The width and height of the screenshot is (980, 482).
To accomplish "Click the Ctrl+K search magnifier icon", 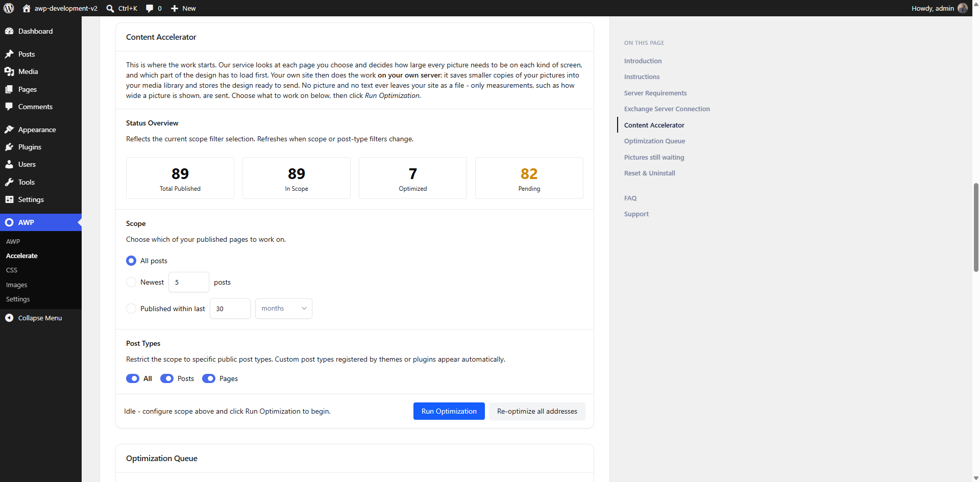I will click(x=110, y=8).
